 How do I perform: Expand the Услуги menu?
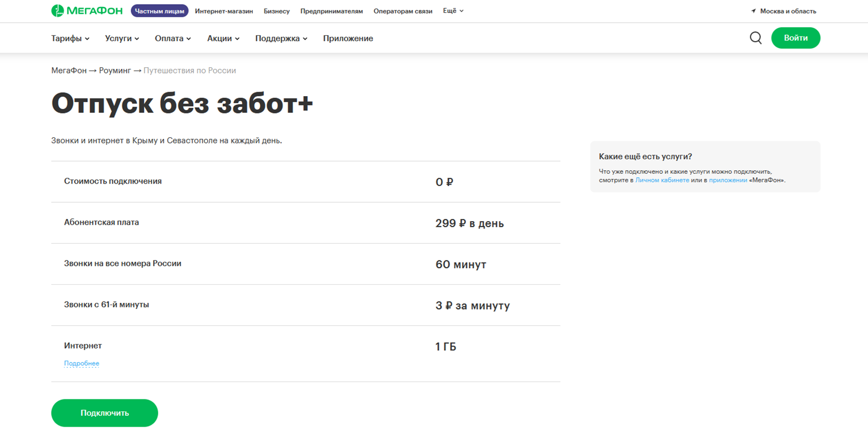122,38
